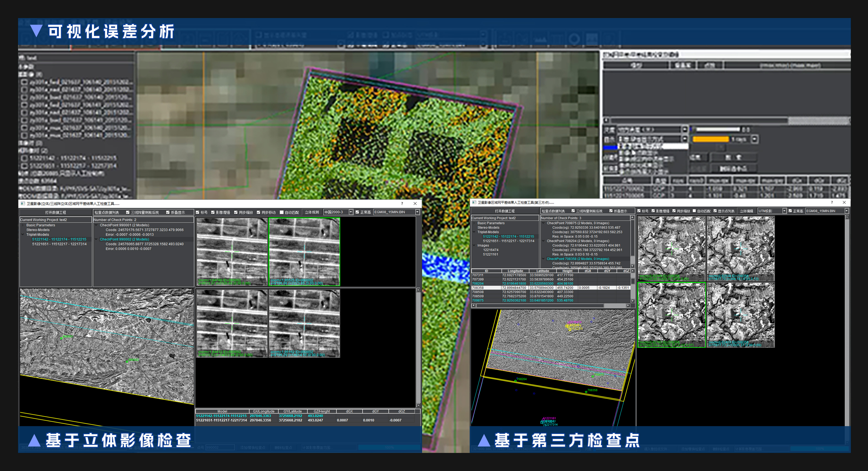Open the 中国2000-3 coordinate system dropdown
The height and width of the screenshot is (471, 868).
[x=351, y=212]
